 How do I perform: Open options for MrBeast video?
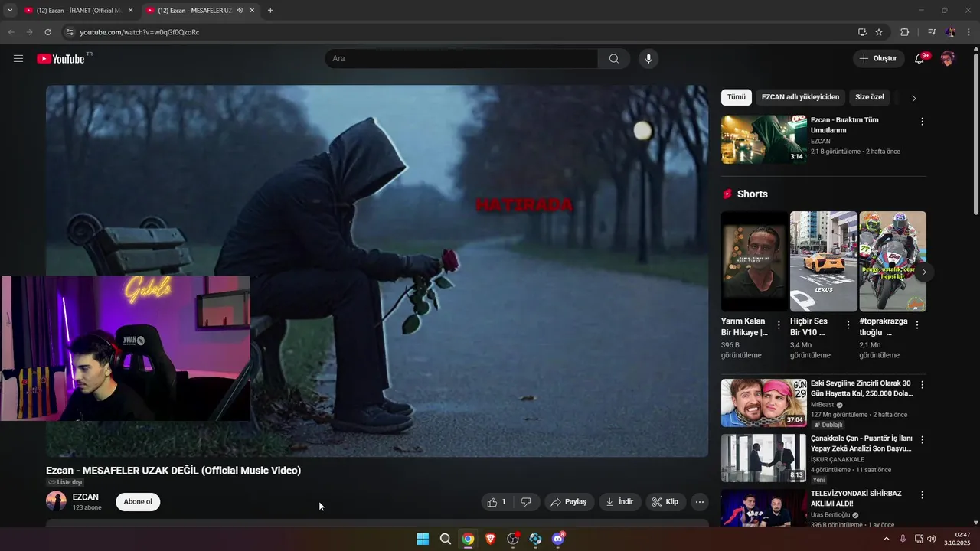coord(922,385)
